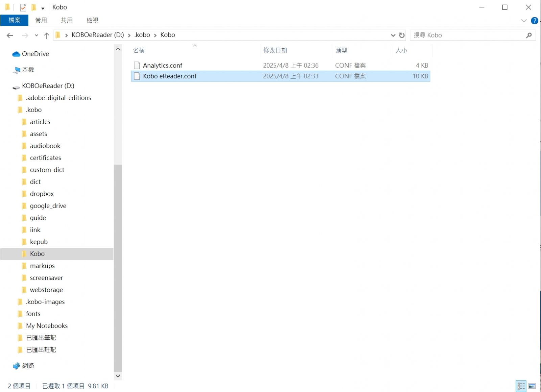
Task: Open the kepub folder
Action: [x=39, y=242]
